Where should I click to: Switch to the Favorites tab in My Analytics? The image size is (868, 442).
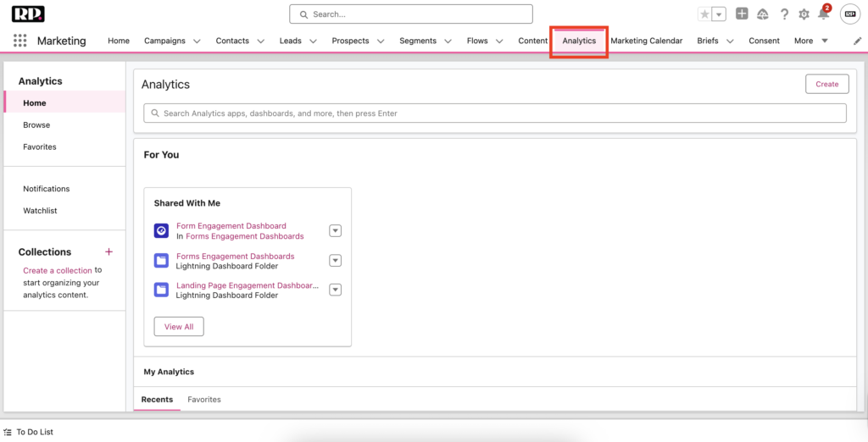point(204,400)
